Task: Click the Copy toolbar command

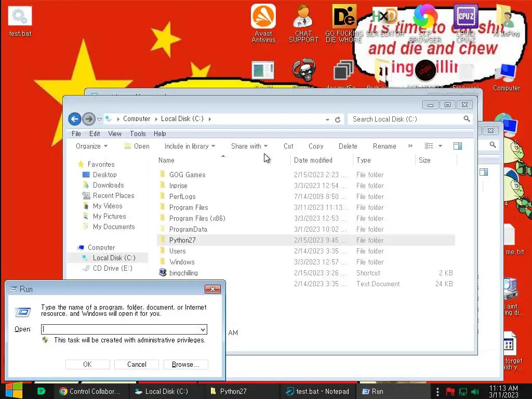Action: (315, 146)
